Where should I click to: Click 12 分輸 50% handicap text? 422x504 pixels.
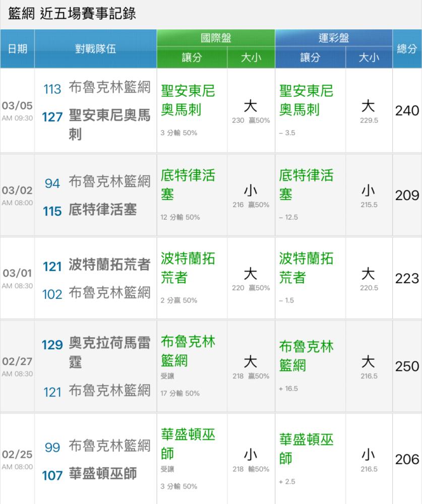pyautogui.click(x=180, y=217)
